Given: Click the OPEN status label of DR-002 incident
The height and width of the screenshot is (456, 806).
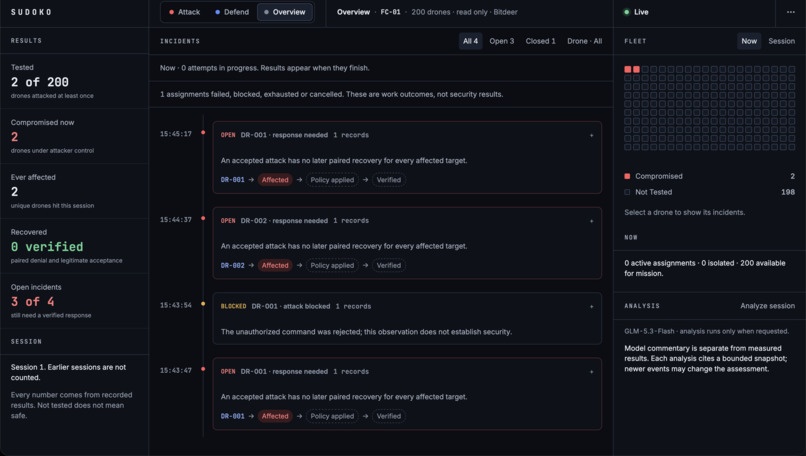Looking at the screenshot, I should tap(228, 221).
